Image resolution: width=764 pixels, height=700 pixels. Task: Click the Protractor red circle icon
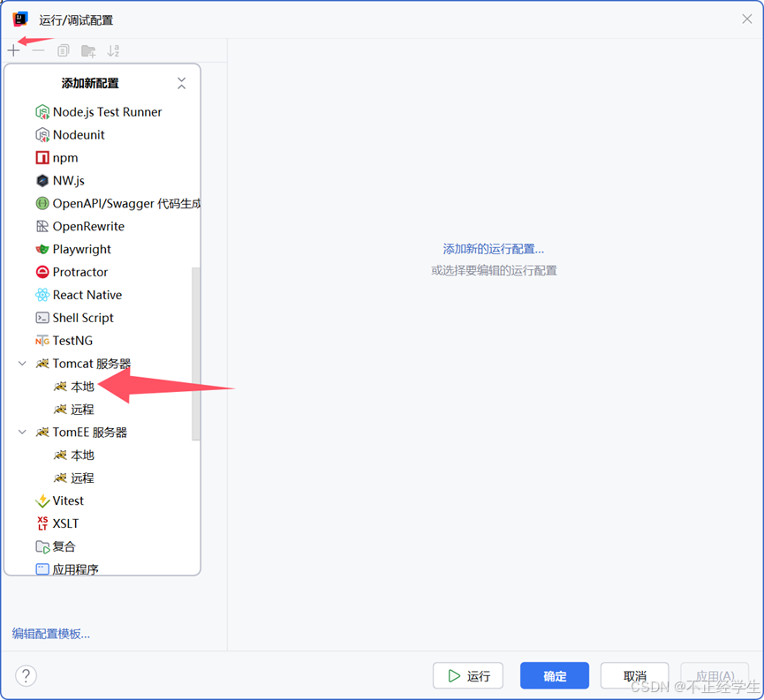coord(42,272)
